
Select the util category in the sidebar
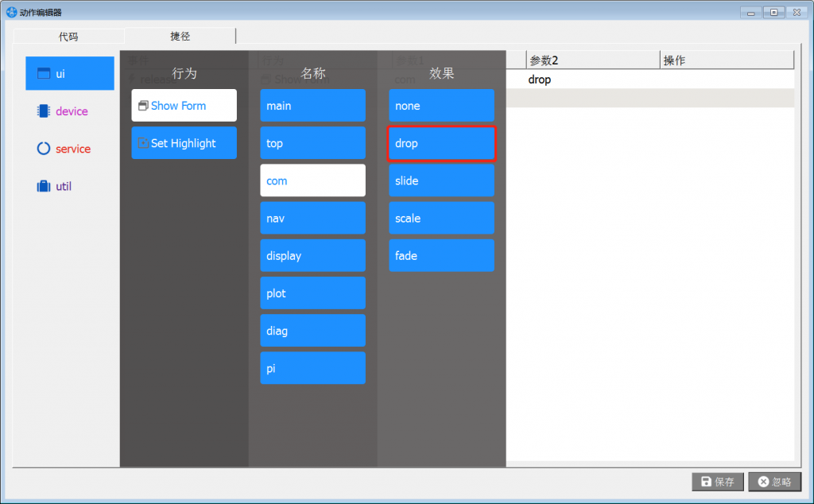70,186
